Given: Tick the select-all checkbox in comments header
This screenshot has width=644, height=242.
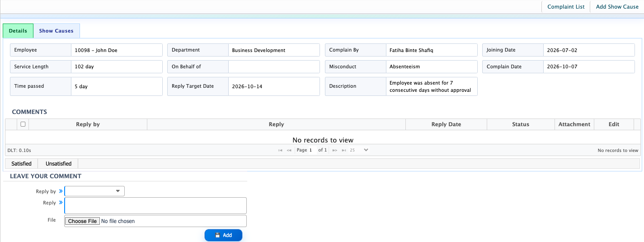Looking at the screenshot, I should click(23, 124).
